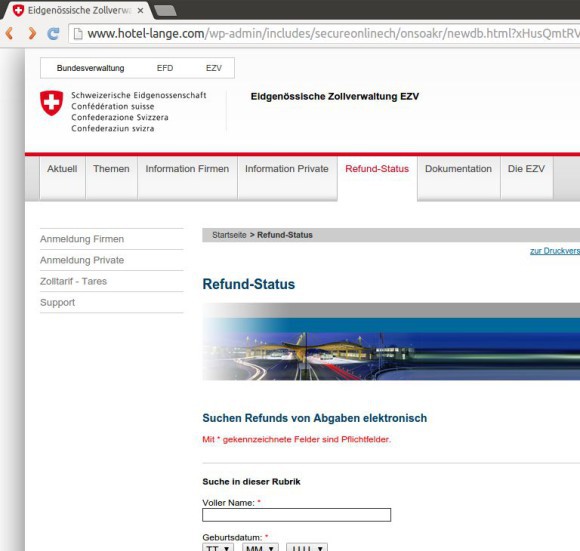Click the Refund-Status page heading
The height and width of the screenshot is (551, 580).
point(249,284)
